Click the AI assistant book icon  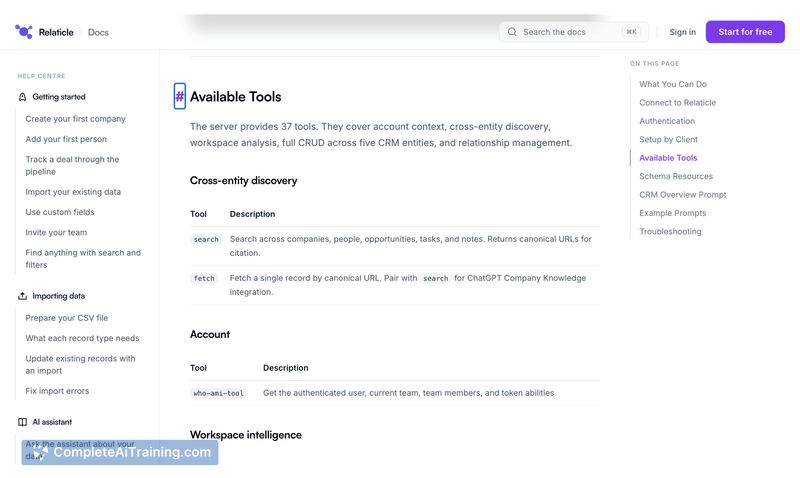[x=22, y=422]
